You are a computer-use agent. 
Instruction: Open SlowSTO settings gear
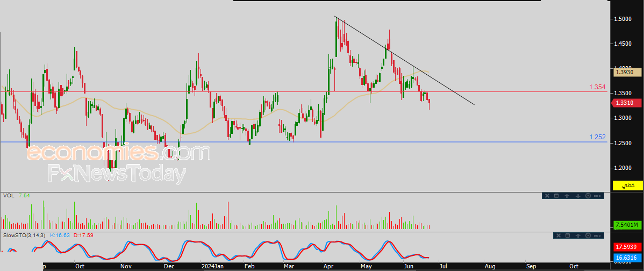coord(588,236)
